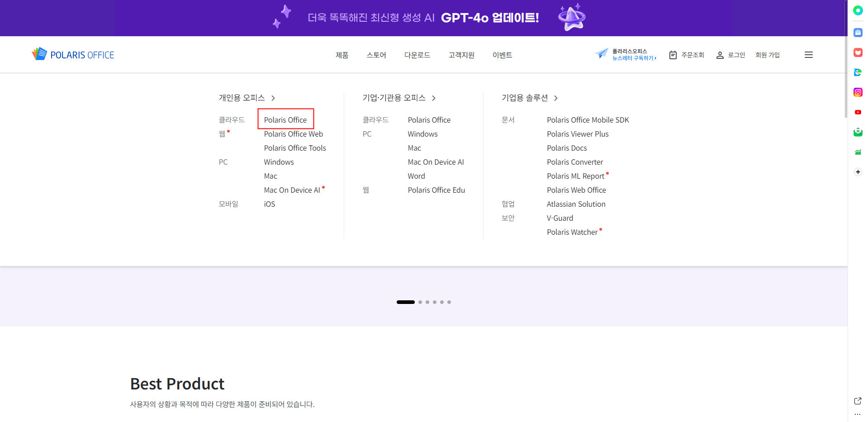The image size is (868, 422).
Task: Open 기업·기관용 오피스 heading link
Action: (x=394, y=98)
